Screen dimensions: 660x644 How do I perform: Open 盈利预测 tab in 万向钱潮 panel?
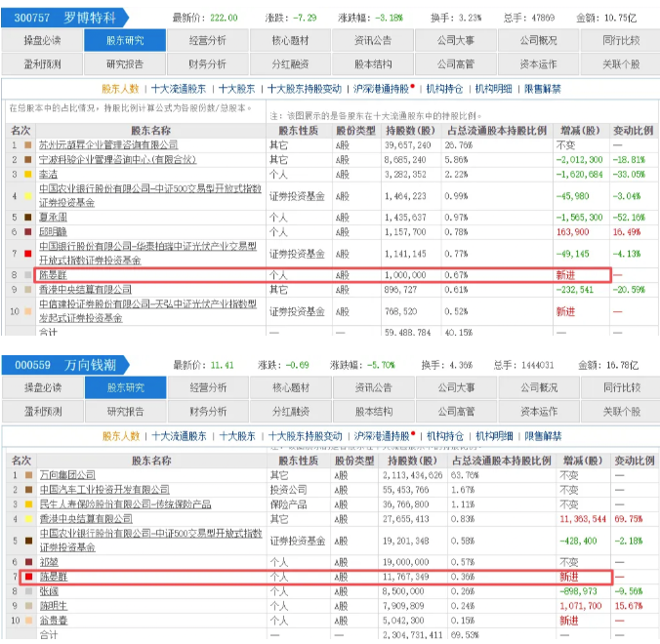pos(43,411)
